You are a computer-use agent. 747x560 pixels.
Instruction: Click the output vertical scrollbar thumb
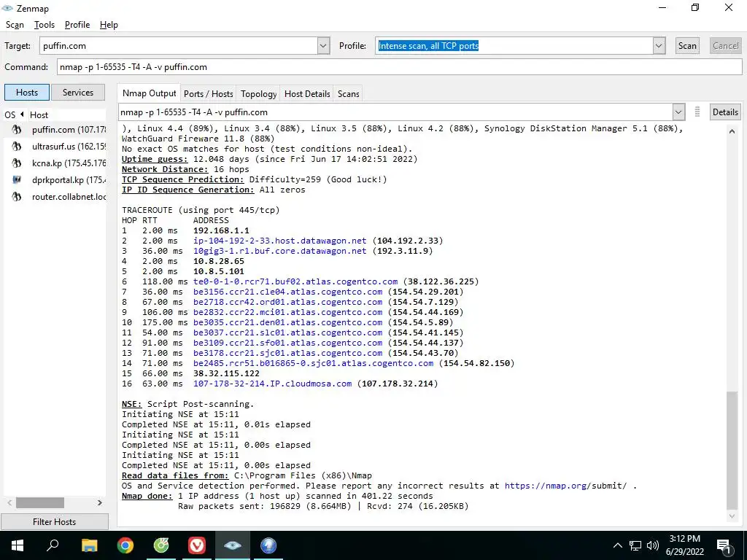pyautogui.click(x=732, y=449)
